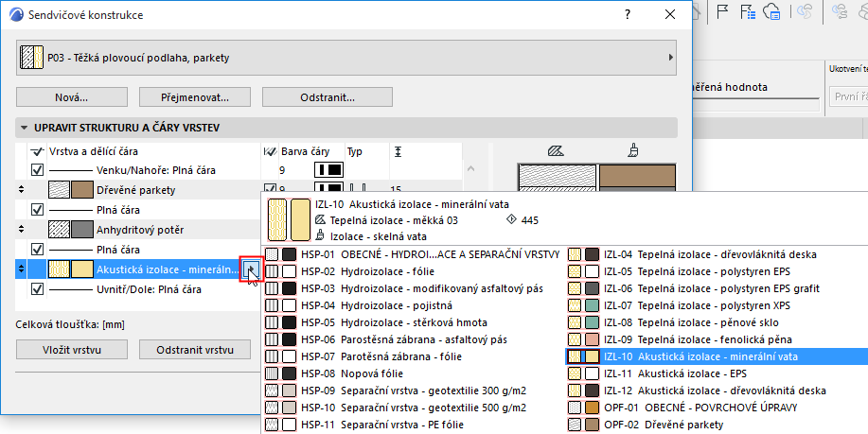Select OPF-02 Dřevěné parkety material

coord(717,425)
